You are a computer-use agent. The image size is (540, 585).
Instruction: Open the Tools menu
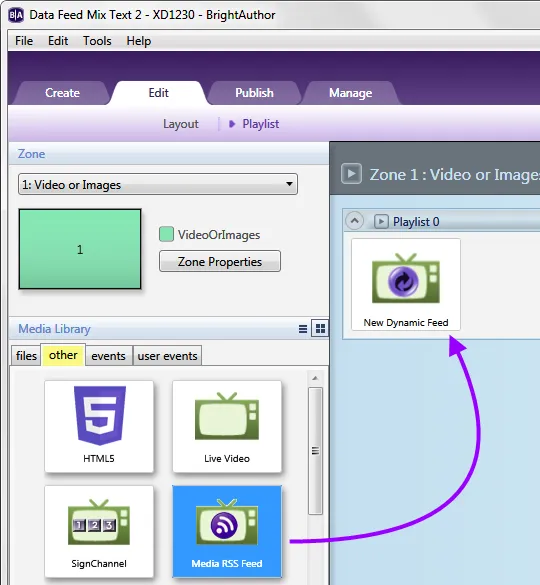pyautogui.click(x=97, y=41)
